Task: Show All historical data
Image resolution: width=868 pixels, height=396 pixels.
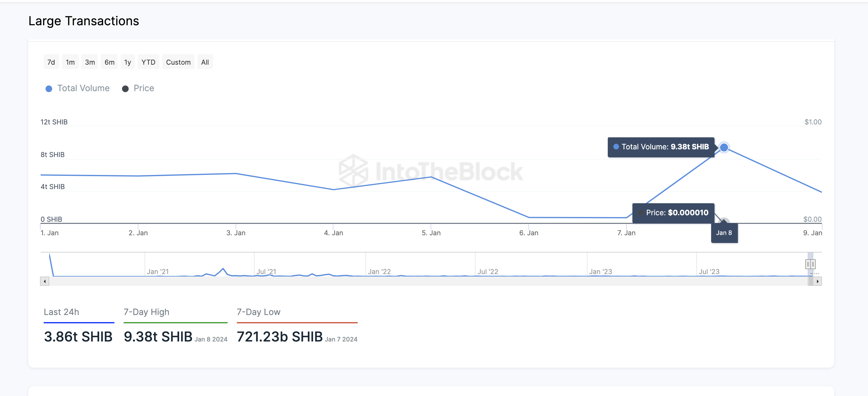Action: 205,62
